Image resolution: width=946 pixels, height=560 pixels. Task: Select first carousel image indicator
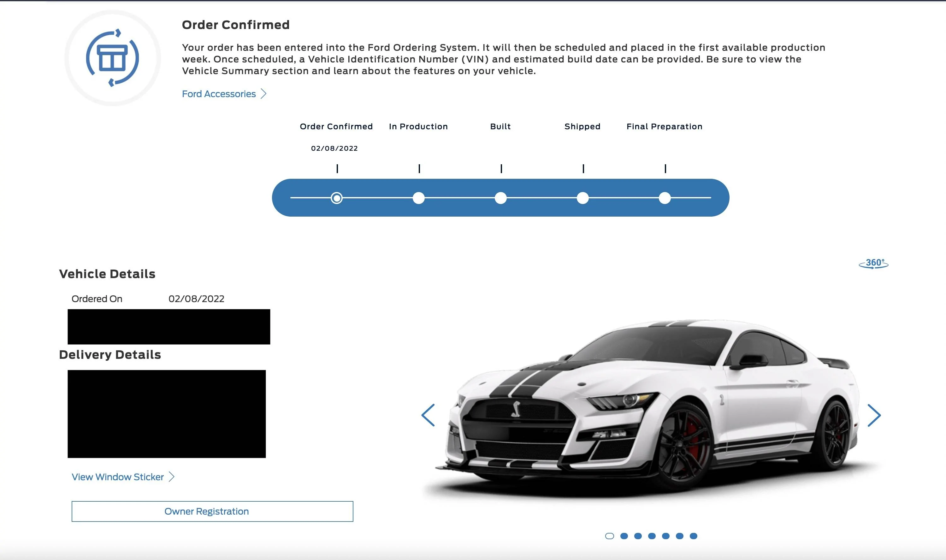coord(610,536)
